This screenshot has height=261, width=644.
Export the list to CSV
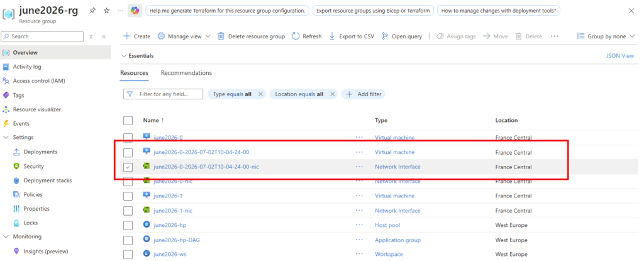(352, 36)
